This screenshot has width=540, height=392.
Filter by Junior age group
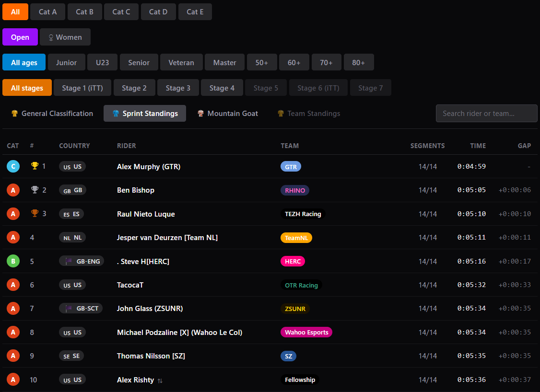(67, 62)
